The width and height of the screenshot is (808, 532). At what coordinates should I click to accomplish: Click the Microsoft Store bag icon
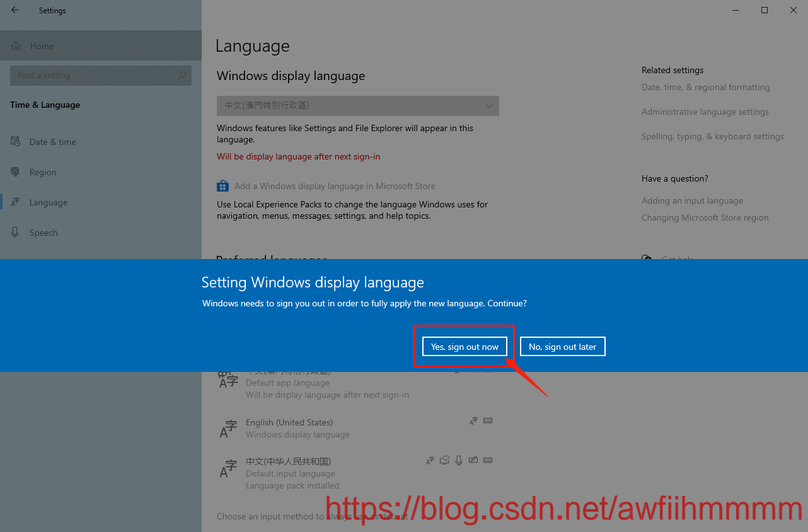coord(222,186)
